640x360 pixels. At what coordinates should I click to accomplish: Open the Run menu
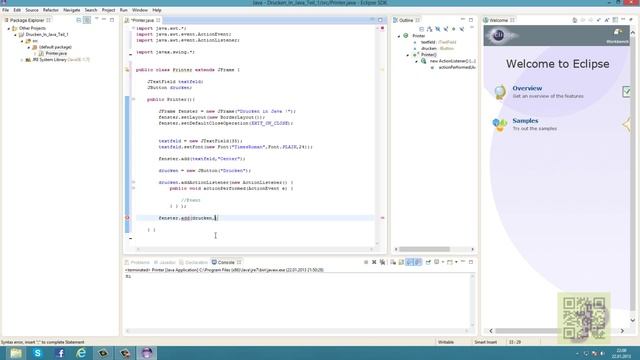tap(123, 10)
